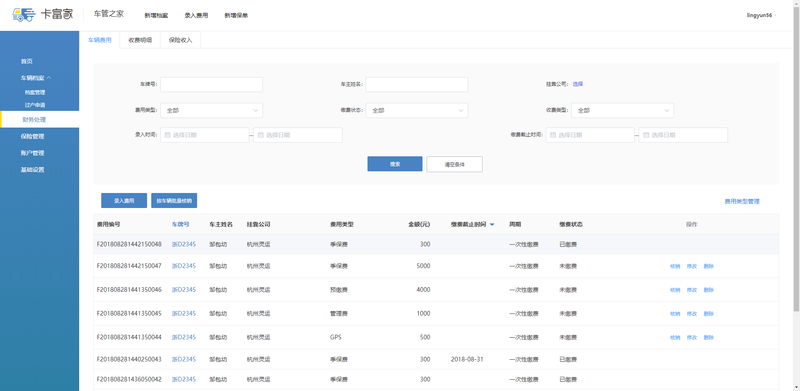Click 删除 for the 5000 fee row
Viewport: 800px width, 391px height.
(708, 266)
